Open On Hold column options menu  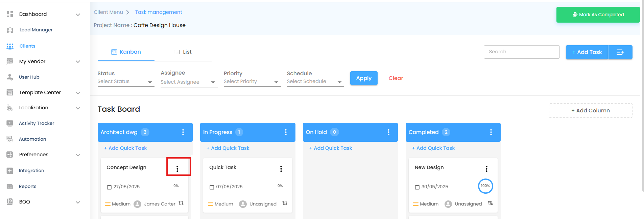pos(388,132)
